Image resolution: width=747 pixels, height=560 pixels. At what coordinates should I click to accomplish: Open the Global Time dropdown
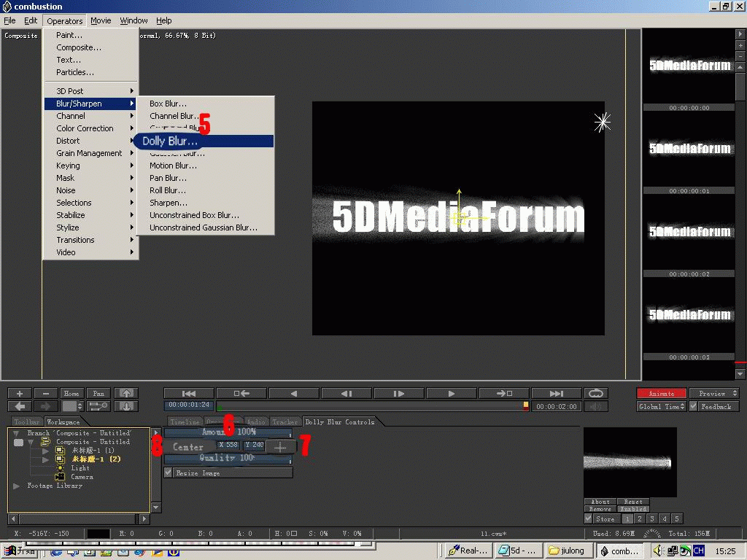tap(661, 406)
